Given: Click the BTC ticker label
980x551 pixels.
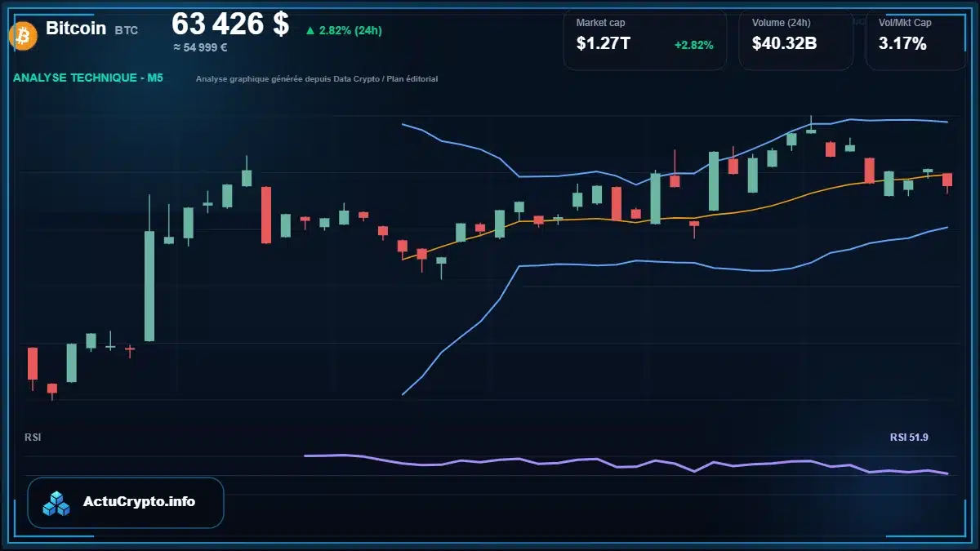Looking at the screenshot, I should (x=127, y=30).
